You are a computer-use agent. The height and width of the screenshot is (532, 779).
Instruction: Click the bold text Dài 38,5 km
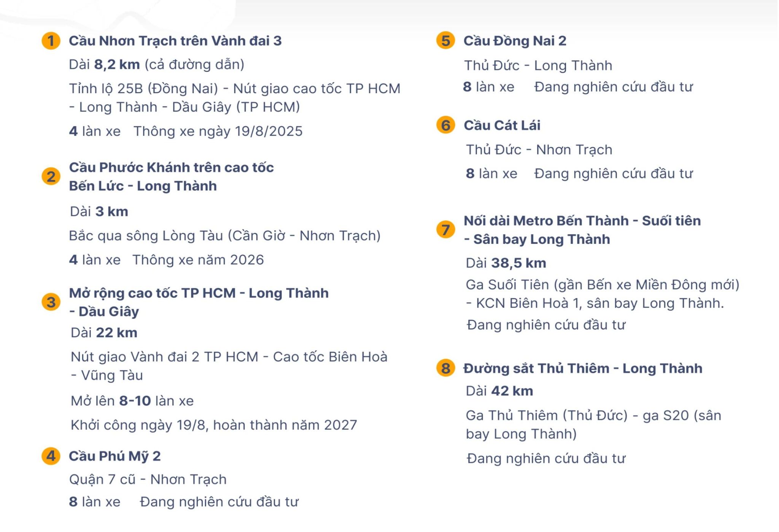click(506, 263)
